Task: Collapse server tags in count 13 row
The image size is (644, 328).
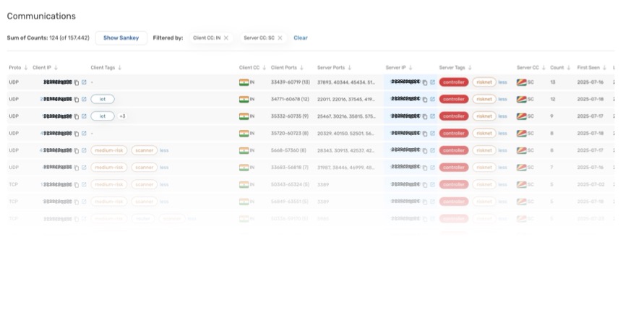Action: (503, 82)
